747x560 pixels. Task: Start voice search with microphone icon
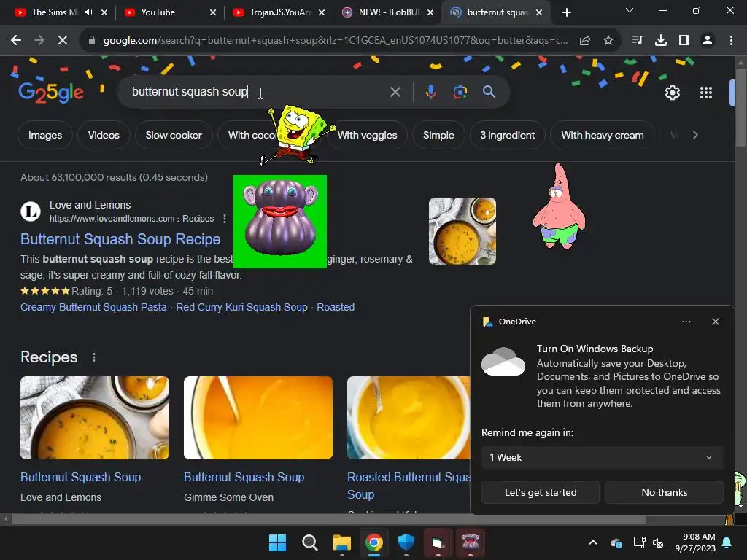430,92
